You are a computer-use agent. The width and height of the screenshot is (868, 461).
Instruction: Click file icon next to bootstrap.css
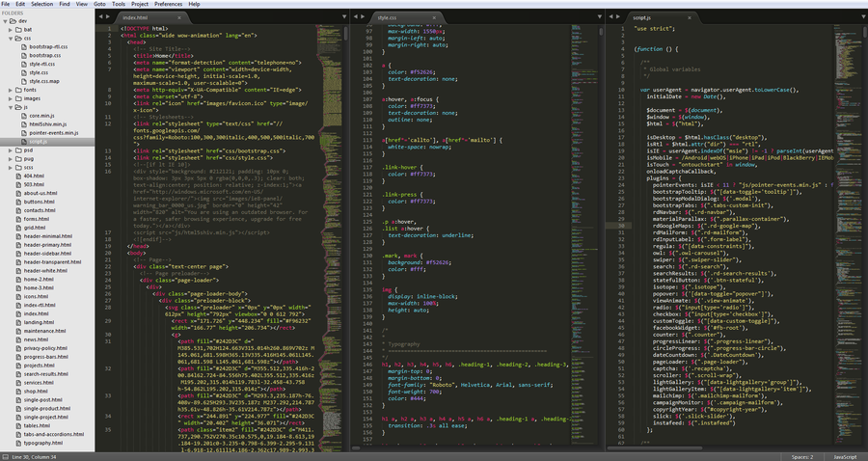pos(23,55)
